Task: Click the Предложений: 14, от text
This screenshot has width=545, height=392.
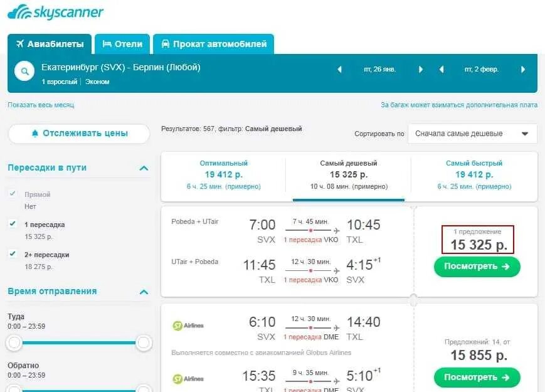Action: click(x=477, y=342)
